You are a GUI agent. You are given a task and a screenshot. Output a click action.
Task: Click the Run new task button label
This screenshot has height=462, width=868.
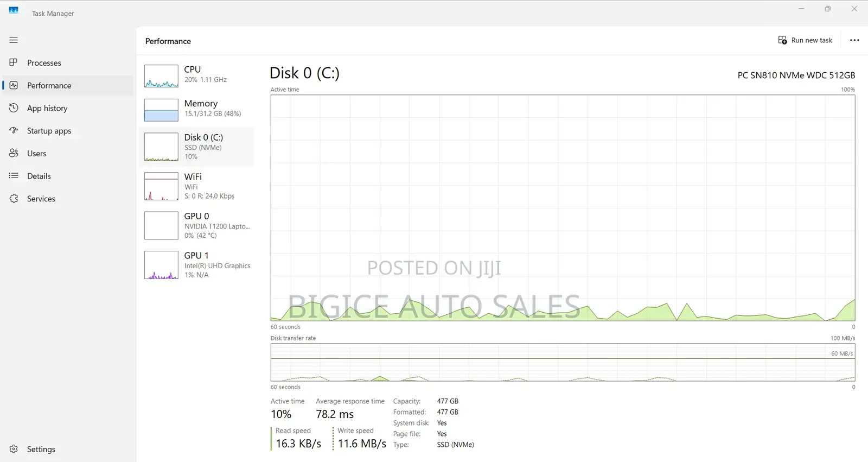(812, 40)
